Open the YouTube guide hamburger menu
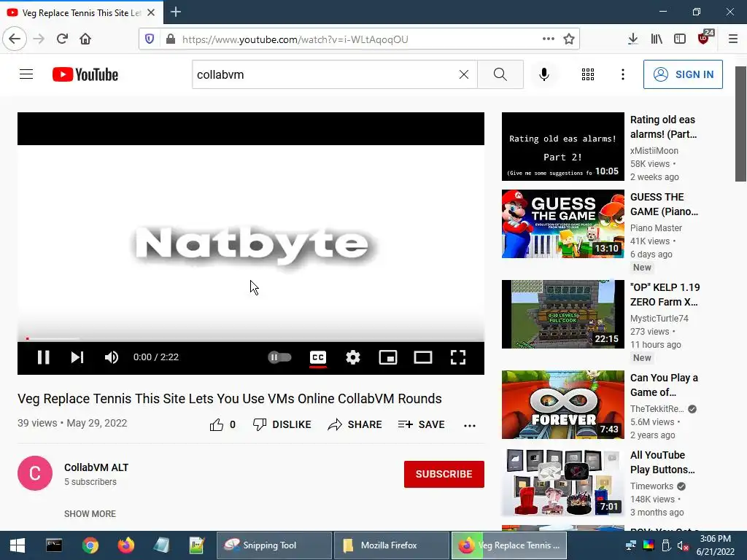Image resolution: width=747 pixels, height=560 pixels. (x=26, y=74)
